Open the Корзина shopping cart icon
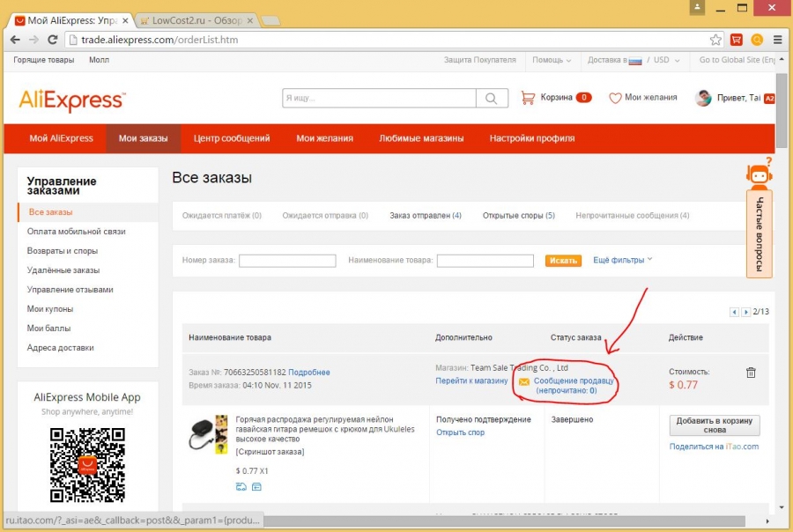Screen dimensions: 793x532 [529, 98]
